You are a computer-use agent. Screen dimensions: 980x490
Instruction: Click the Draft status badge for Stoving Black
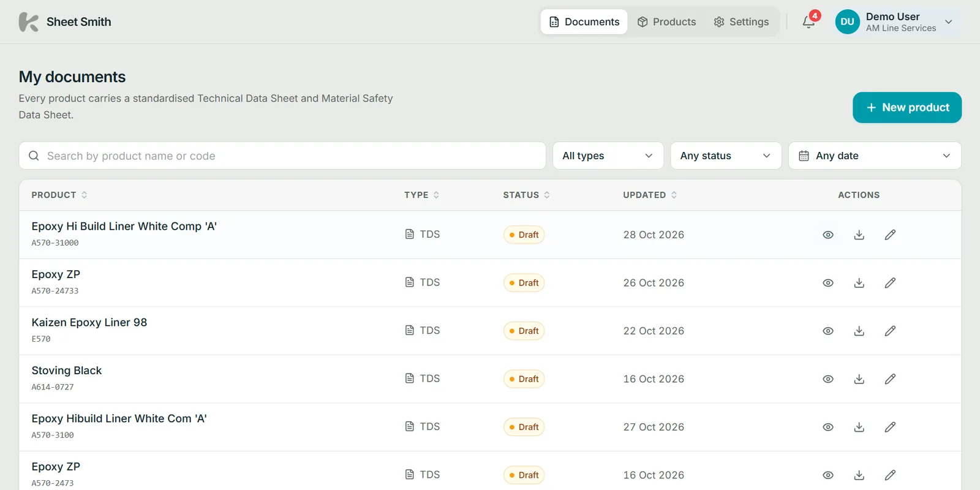point(524,379)
